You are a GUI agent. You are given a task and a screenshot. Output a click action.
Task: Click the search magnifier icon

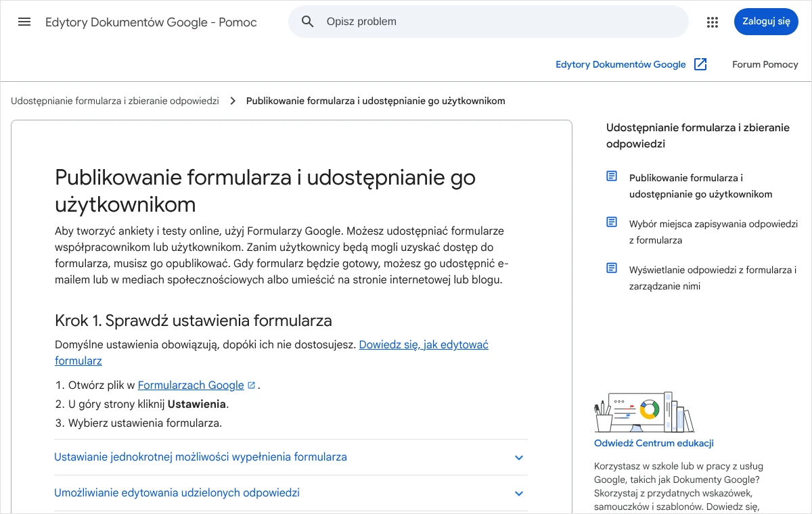(308, 22)
